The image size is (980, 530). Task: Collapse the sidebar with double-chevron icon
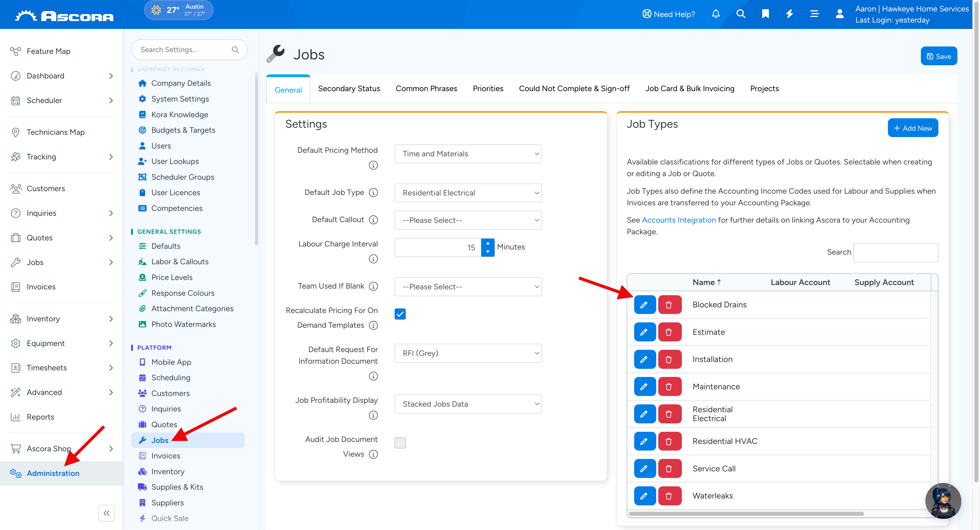coord(106,513)
